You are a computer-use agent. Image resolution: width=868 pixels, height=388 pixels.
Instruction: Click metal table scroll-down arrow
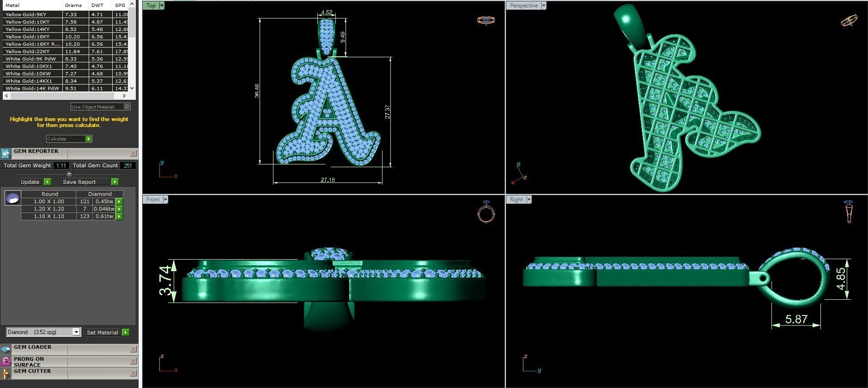coord(132,88)
